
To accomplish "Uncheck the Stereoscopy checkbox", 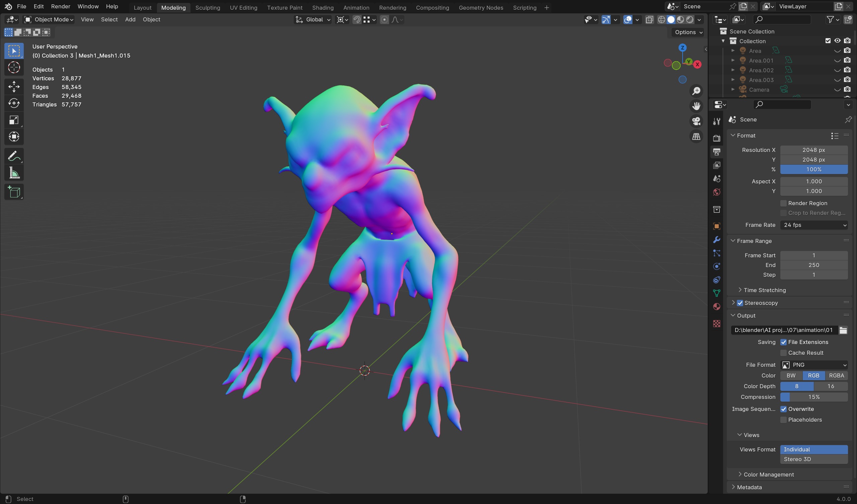I will (x=740, y=303).
